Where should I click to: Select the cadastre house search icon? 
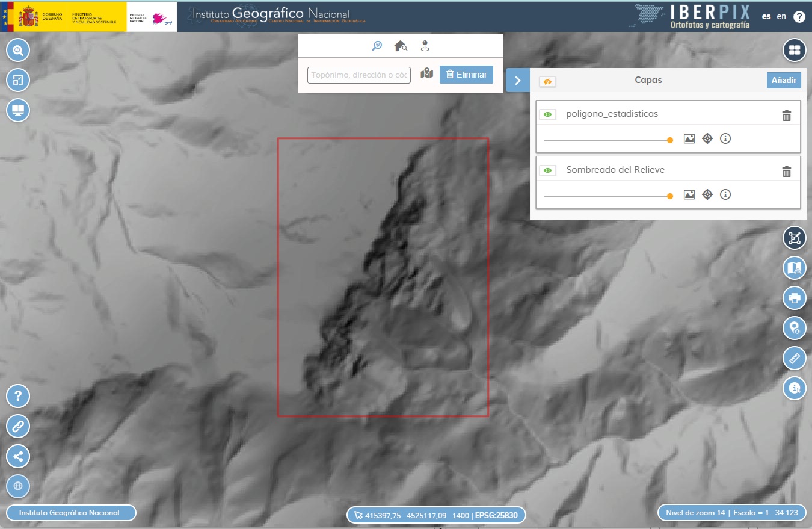coord(401,46)
